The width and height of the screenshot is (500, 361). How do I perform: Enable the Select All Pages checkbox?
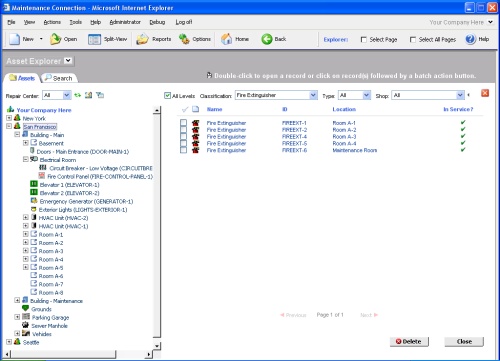[413, 39]
